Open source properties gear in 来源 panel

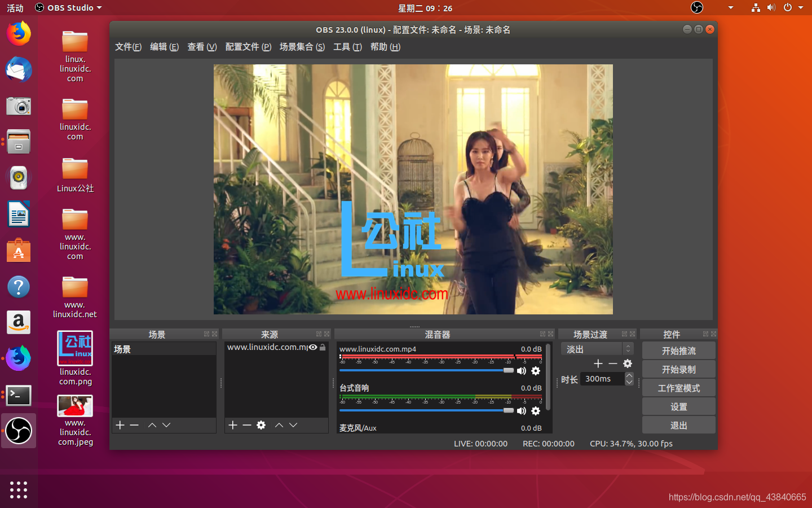click(261, 425)
